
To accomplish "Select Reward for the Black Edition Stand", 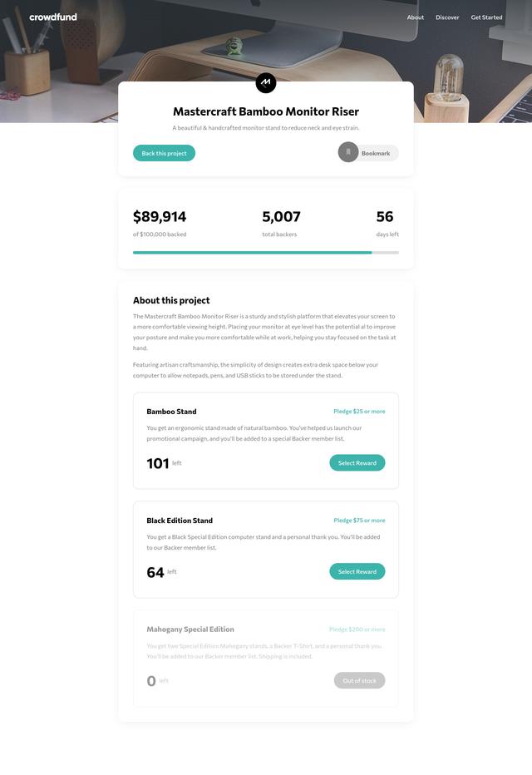I will point(357,571).
